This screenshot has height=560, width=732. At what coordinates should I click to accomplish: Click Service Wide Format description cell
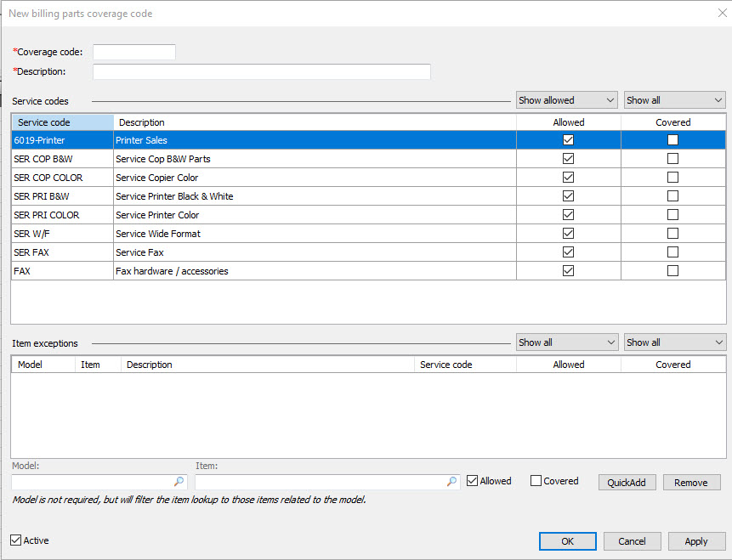click(315, 234)
